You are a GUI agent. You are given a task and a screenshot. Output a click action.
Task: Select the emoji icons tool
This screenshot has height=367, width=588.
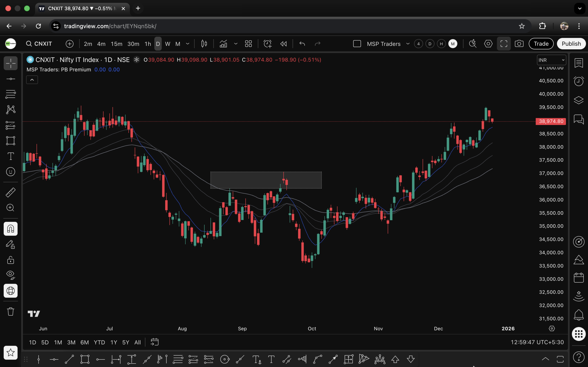tap(10, 172)
